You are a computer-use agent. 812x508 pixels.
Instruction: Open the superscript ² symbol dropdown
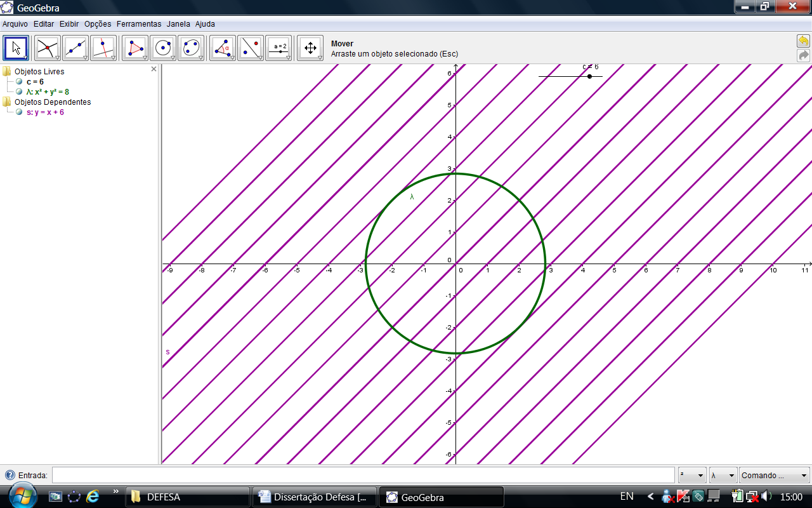692,475
